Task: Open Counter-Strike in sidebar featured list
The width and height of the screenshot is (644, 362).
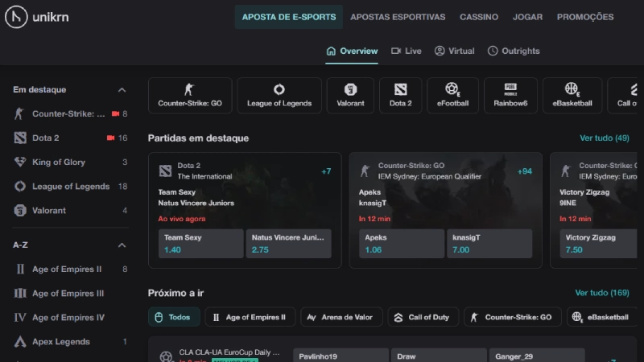Action: (x=70, y=113)
